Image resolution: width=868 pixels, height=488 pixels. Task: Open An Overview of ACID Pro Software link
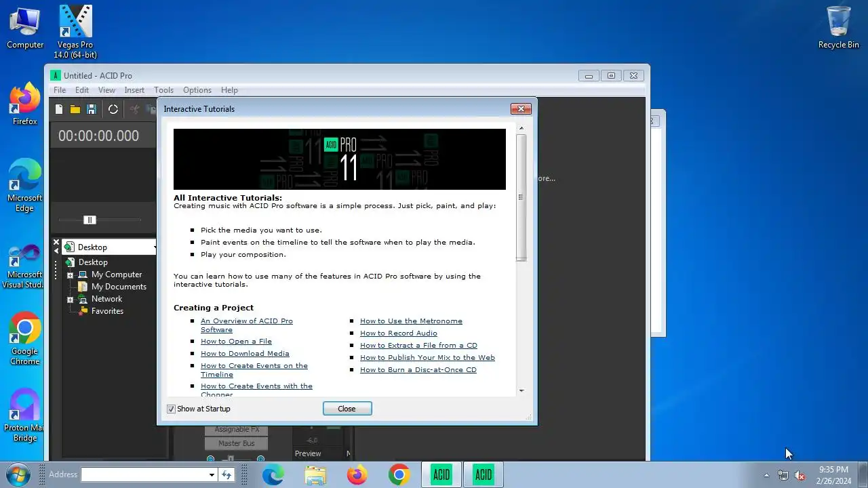pos(247,325)
